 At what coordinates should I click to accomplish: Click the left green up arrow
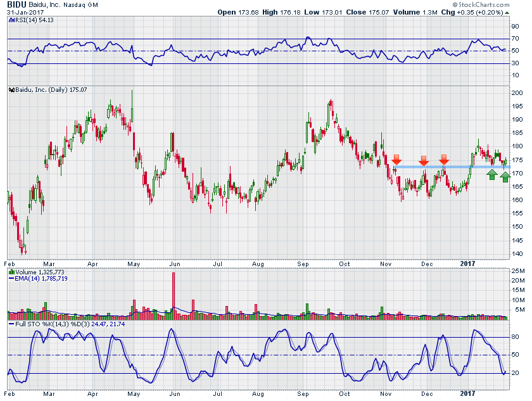pos(492,174)
